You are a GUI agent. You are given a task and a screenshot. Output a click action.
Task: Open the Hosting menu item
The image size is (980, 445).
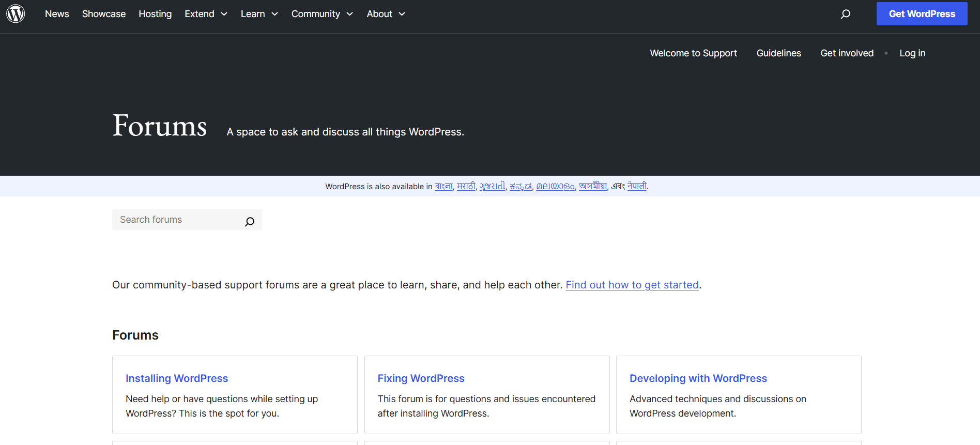pyautogui.click(x=155, y=14)
